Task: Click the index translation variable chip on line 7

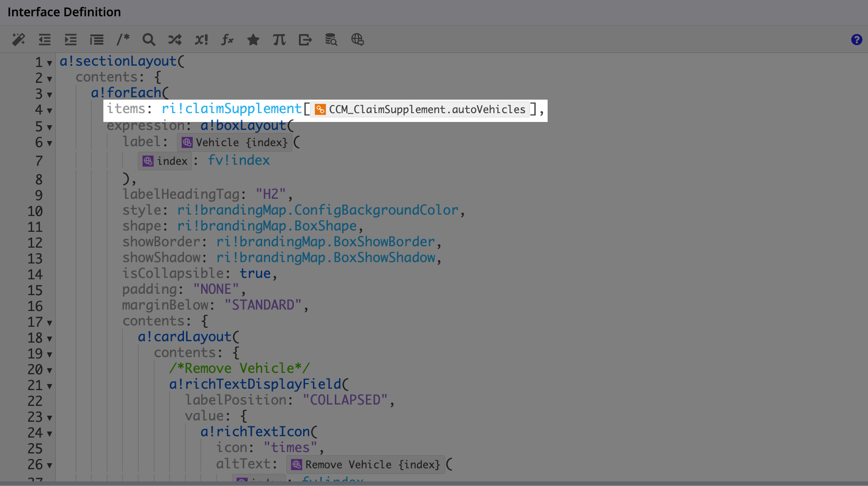Action: (x=165, y=161)
